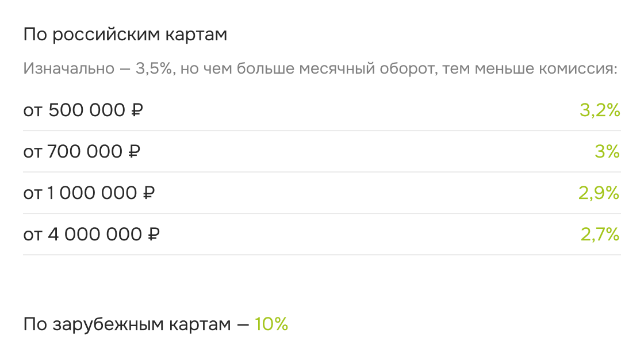Click the 'По зарубежным картам' text

127,324
